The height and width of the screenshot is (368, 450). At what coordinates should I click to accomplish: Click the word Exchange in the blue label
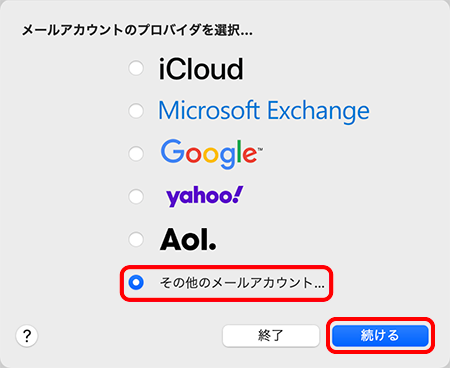(319, 111)
